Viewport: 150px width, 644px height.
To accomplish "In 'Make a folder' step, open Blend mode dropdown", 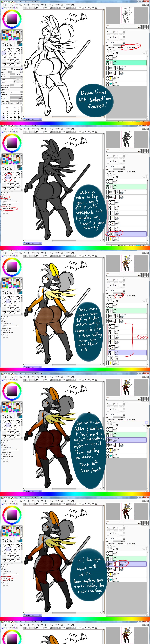I will [119, 167].
